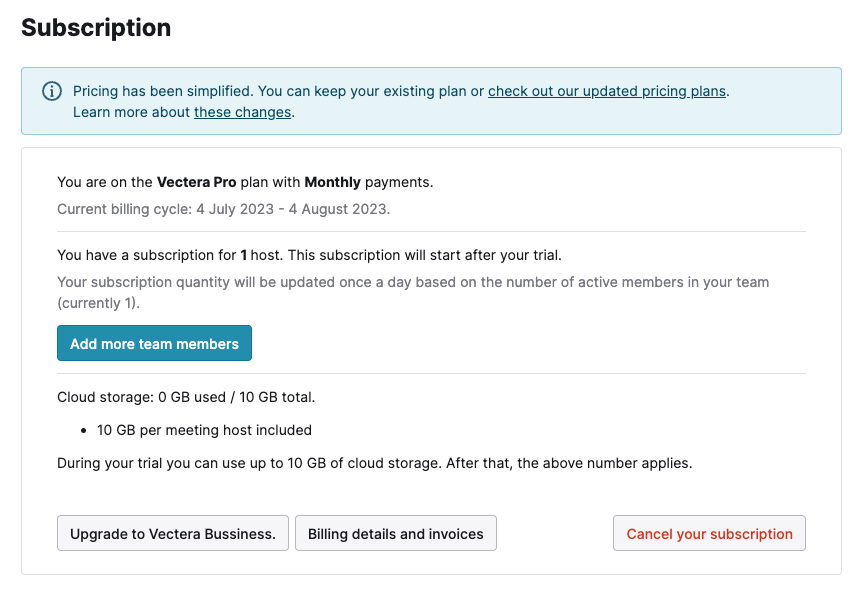This screenshot has height=594, width=863.
Task: Follow the "these changes" link
Action: [x=242, y=112]
